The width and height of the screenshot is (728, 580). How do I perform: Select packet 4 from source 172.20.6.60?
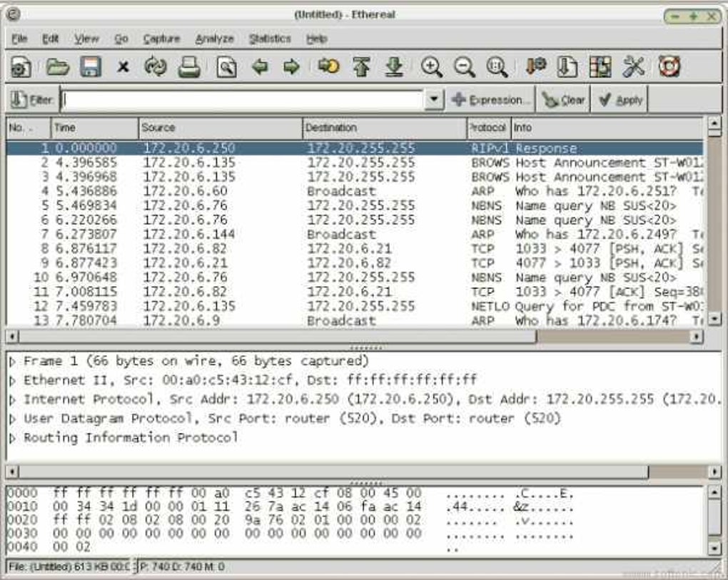(x=355, y=191)
